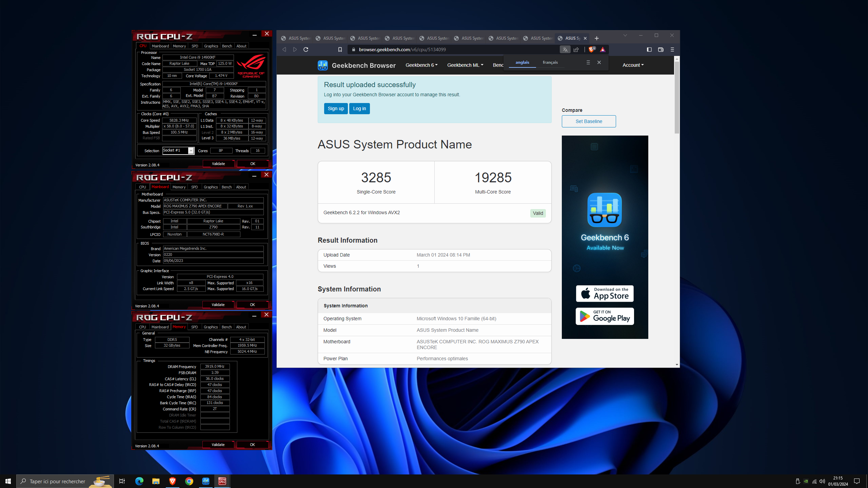The height and width of the screenshot is (488, 868).
Task: Open File Explorer from taskbar
Action: pos(156,481)
